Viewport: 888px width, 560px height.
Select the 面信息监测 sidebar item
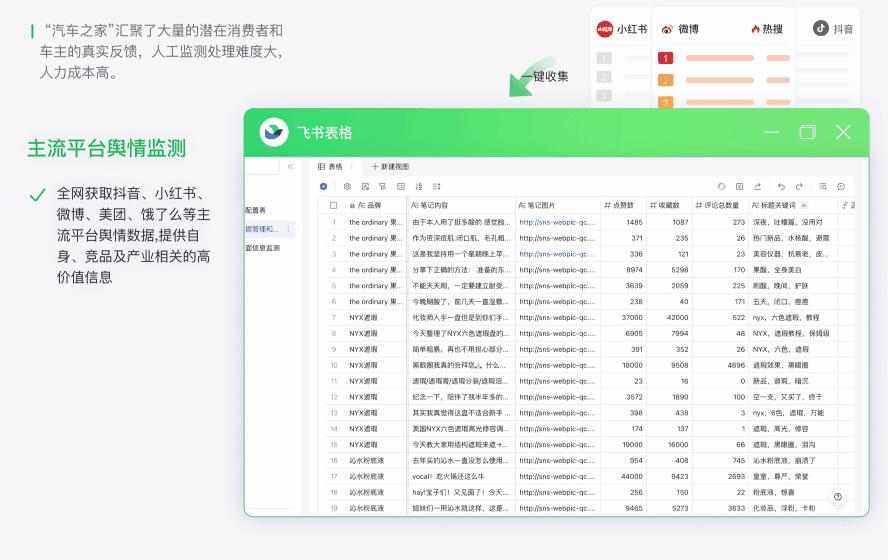pos(263,248)
